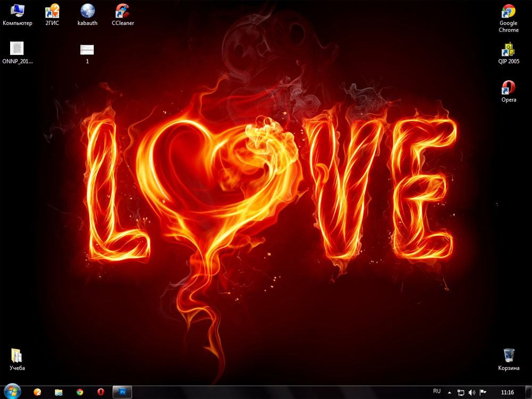Click the 2ГИС taskbar icon
Viewport: 532px width, 399px height.
pos(37,392)
